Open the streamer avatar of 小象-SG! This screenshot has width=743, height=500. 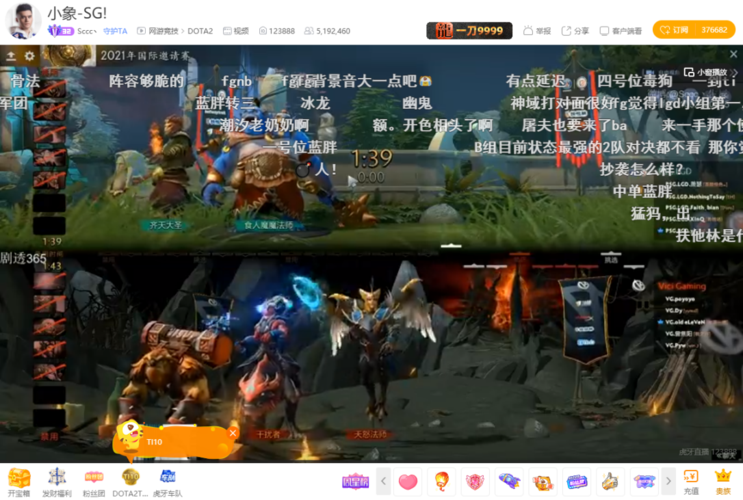[22, 21]
